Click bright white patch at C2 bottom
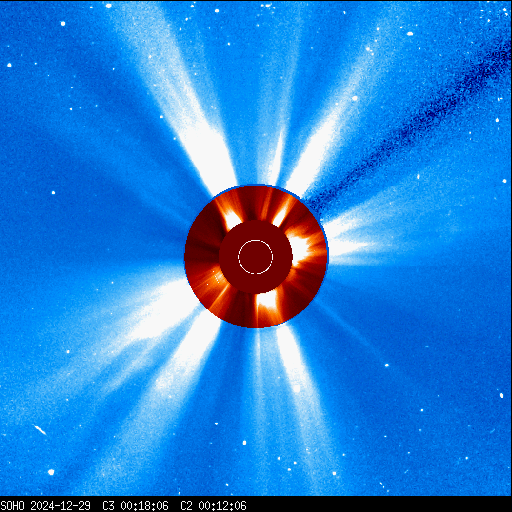512x512 pixels. click(x=267, y=300)
